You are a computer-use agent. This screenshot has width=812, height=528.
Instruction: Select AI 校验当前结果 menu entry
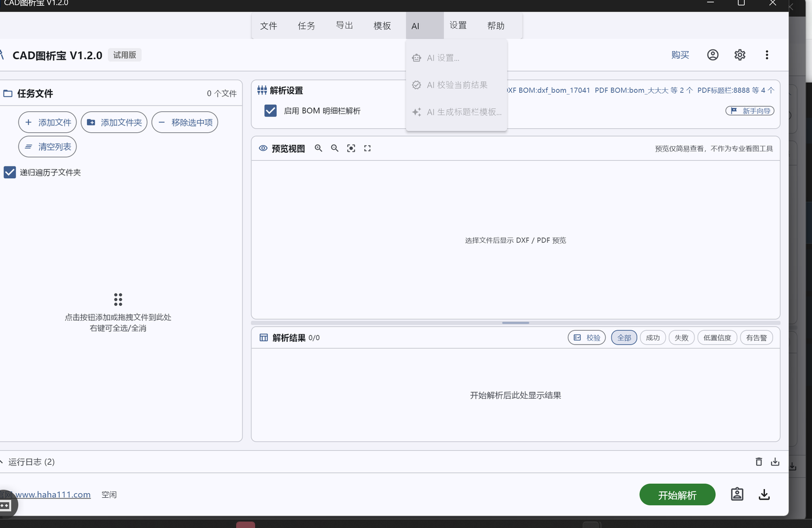coord(456,85)
